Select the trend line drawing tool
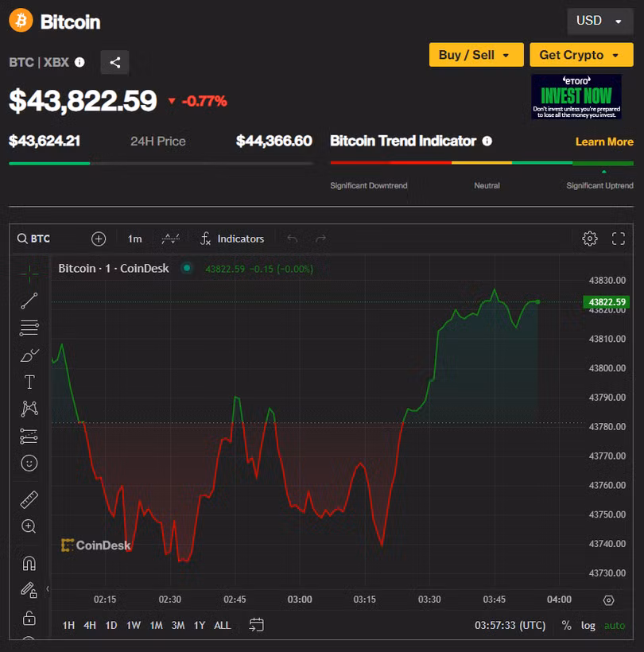The height and width of the screenshot is (652, 644). 29,301
